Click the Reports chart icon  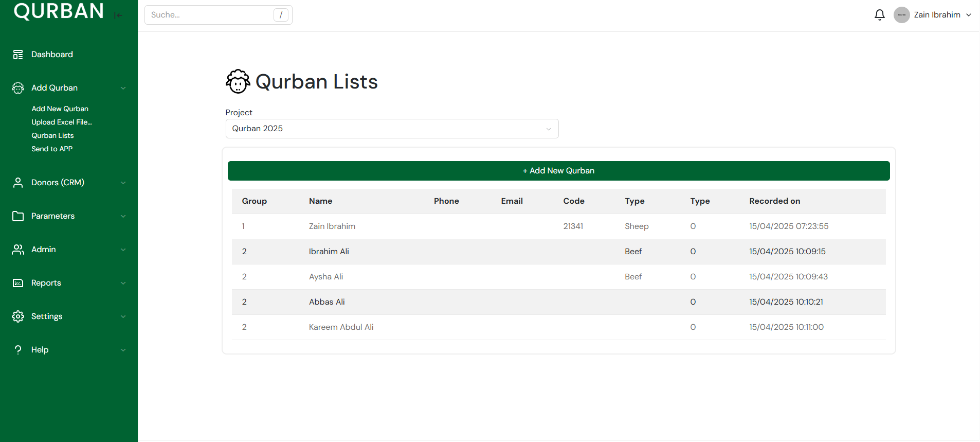coord(18,283)
